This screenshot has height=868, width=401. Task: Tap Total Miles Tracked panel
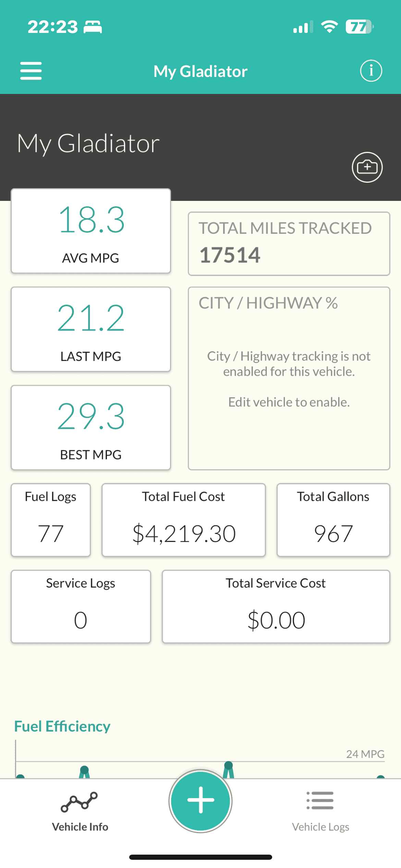click(289, 243)
